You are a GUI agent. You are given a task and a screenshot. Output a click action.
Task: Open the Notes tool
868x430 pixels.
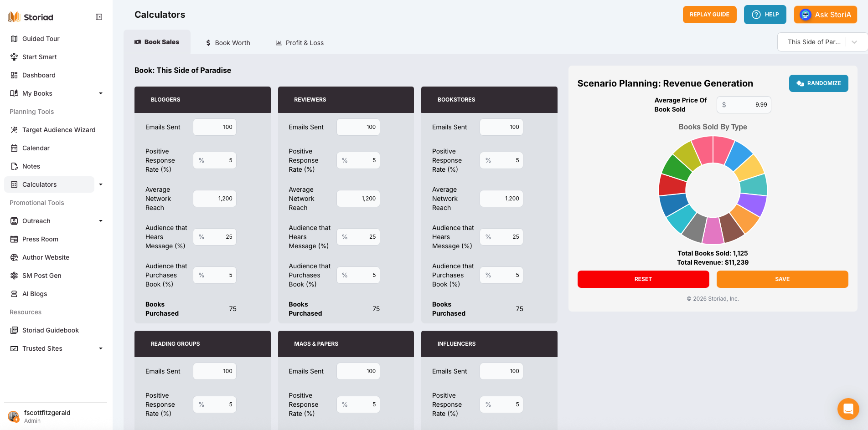click(31, 166)
